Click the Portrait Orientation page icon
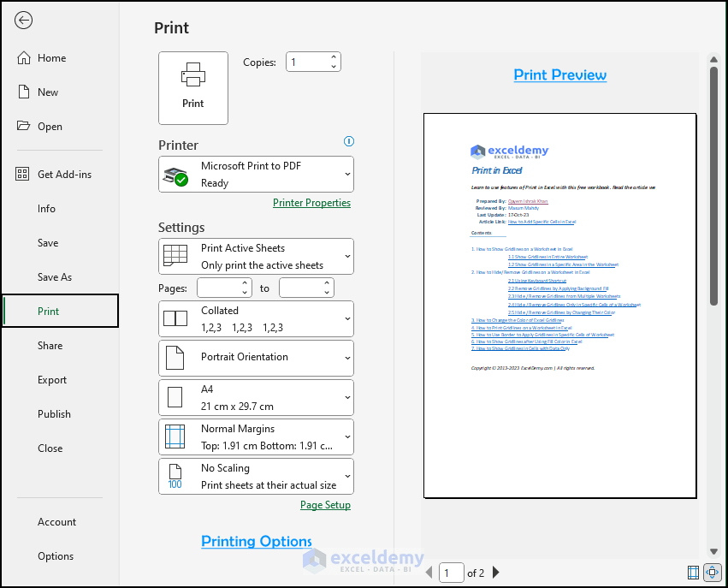728x588 pixels. coord(175,358)
